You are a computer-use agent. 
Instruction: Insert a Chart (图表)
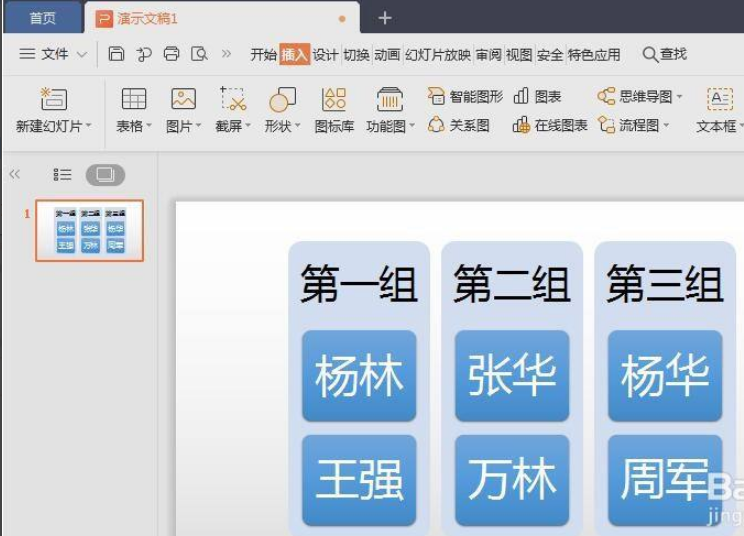point(537,96)
